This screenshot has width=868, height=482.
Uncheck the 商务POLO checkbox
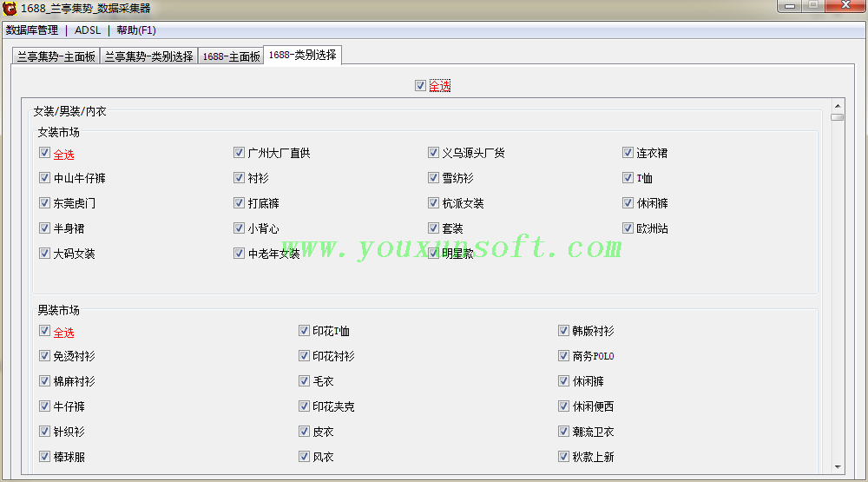563,356
